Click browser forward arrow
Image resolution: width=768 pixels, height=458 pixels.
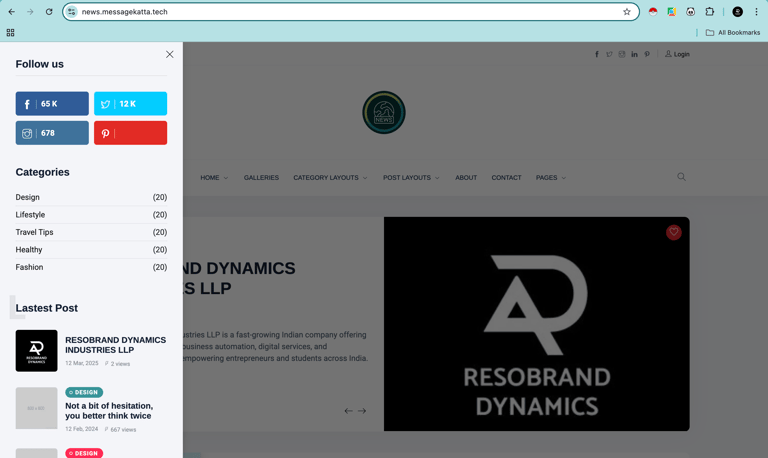[30, 12]
